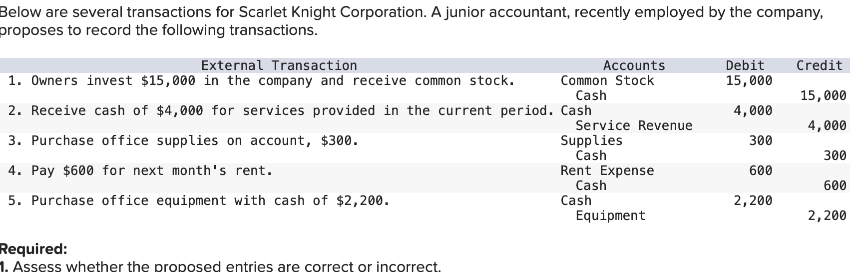Click the 600 credit amount
The height and width of the screenshot is (272, 868).
(835, 185)
